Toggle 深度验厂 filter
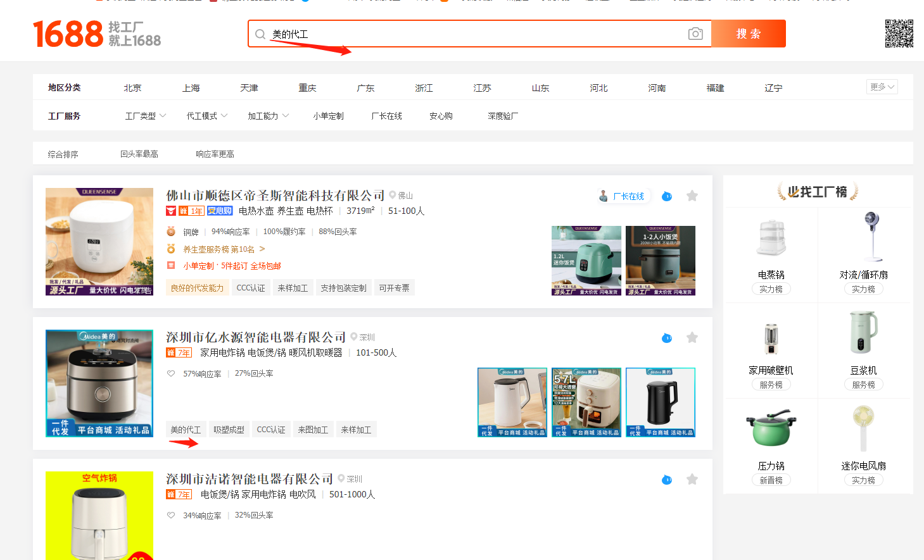The width and height of the screenshot is (924, 560). coord(503,116)
